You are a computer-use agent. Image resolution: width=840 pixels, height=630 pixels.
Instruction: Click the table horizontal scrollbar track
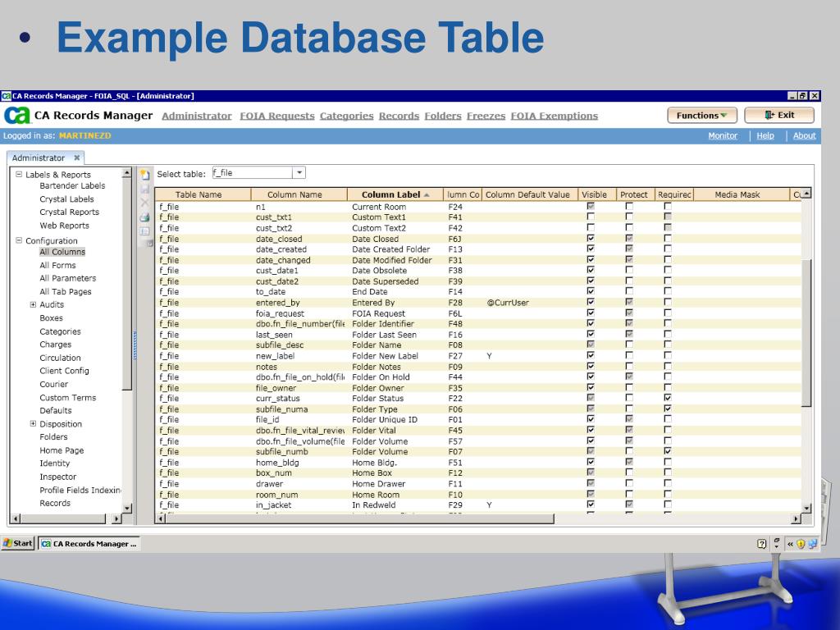click(673, 518)
